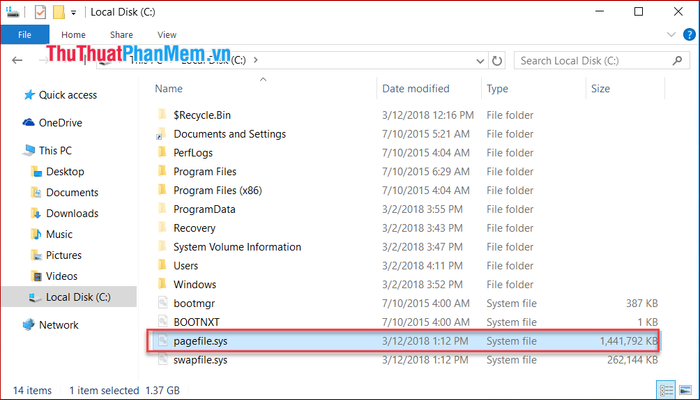Select Documents and Settings folder
The image size is (700, 400).
coord(229,134)
